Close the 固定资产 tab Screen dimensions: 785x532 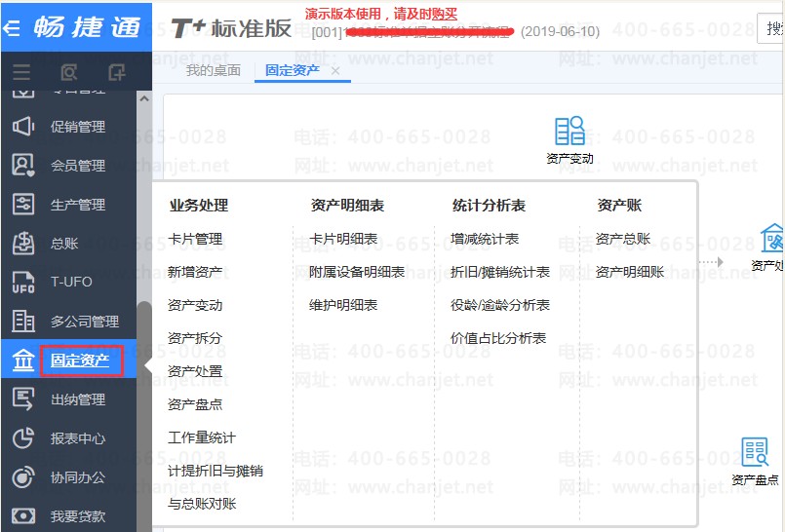pyautogui.click(x=335, y=71)
